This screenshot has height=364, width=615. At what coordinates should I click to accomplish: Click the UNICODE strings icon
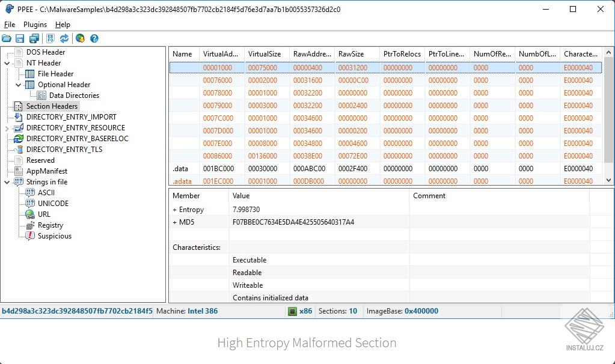click(x=30, y=204)
